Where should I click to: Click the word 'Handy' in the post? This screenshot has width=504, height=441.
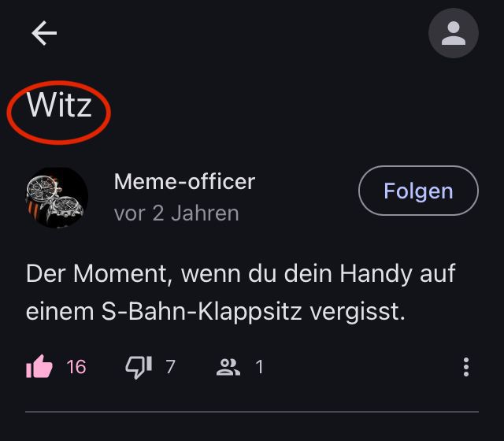376,274
